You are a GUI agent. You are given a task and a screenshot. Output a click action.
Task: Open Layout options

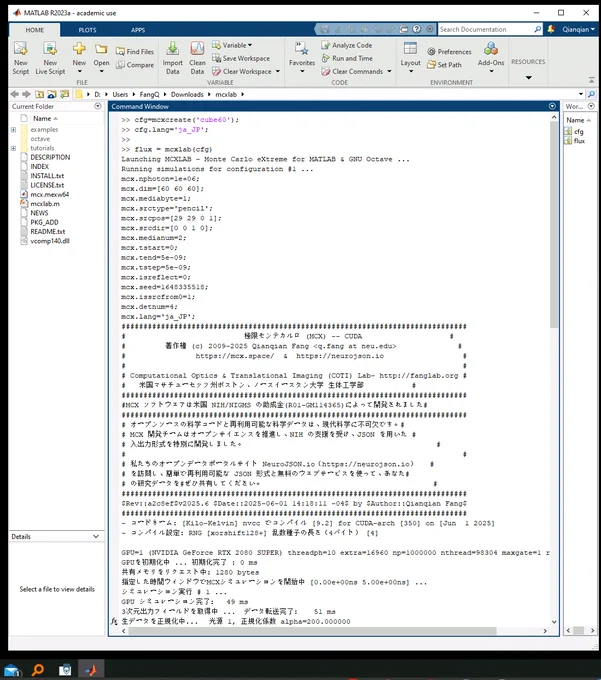pos(410,57)
